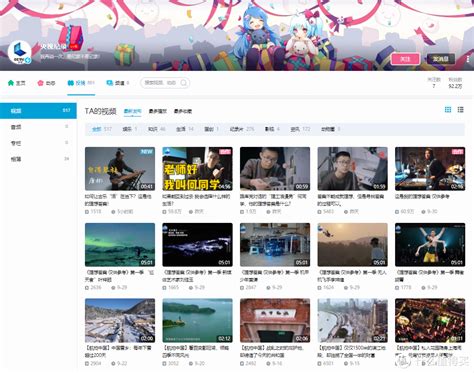This screenshot has width=474, height=373.
Task: Open the 投稿 tab
Action: [x=81, y=83]
